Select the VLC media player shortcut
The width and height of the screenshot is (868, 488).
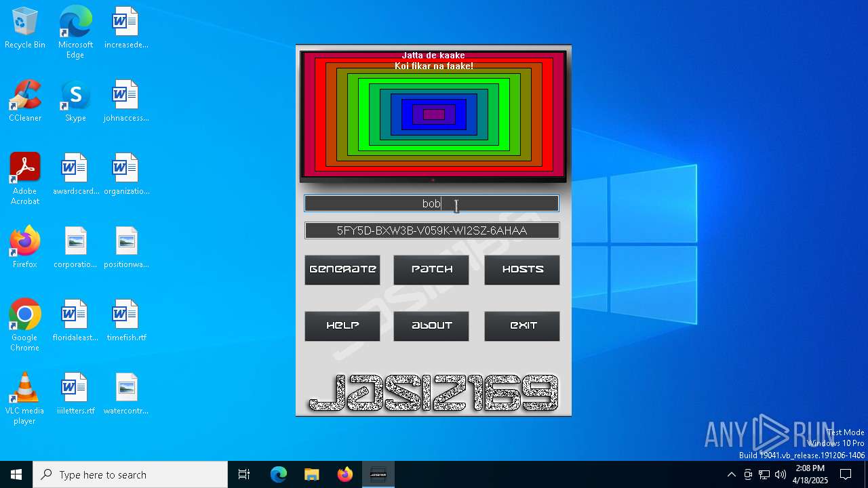(x=25, y=399)
